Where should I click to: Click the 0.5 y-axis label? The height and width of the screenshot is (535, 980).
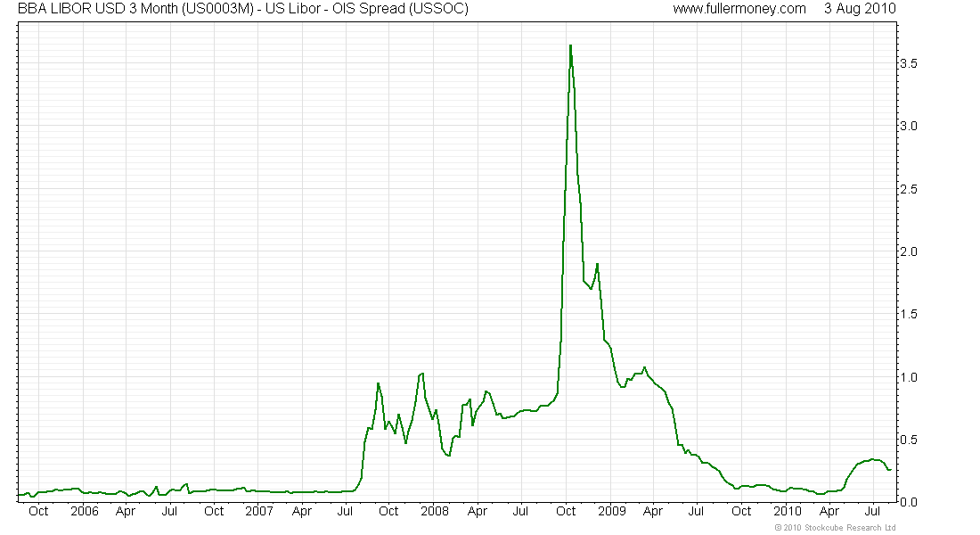coord(908,440)
